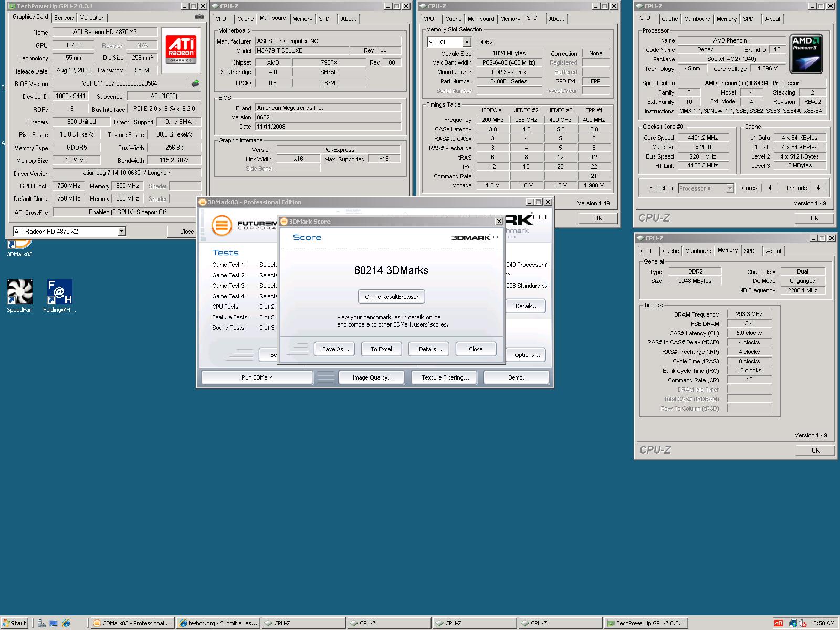Click Save As... in the 3DMark Score dialog
840x630 pixels.
coord(335,349)
